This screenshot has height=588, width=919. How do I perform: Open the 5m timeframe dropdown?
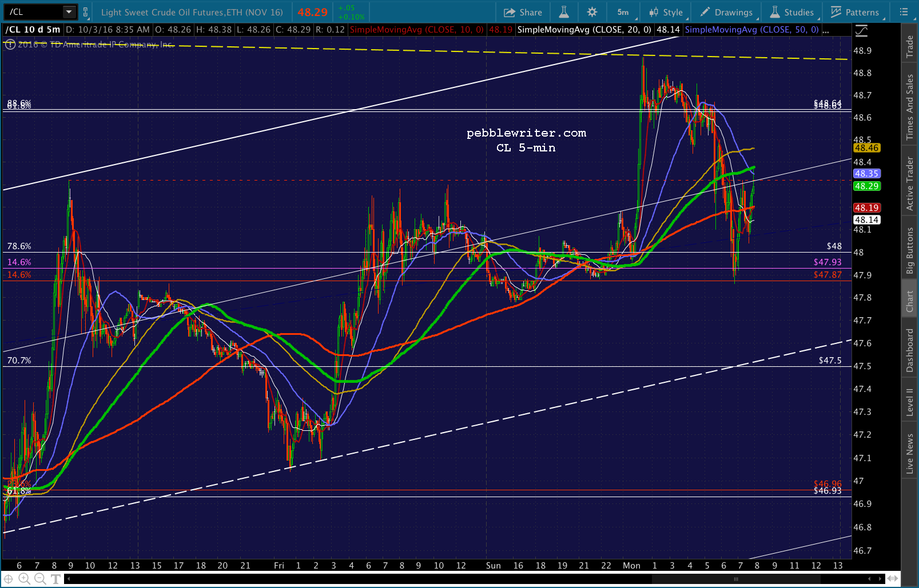623,12
